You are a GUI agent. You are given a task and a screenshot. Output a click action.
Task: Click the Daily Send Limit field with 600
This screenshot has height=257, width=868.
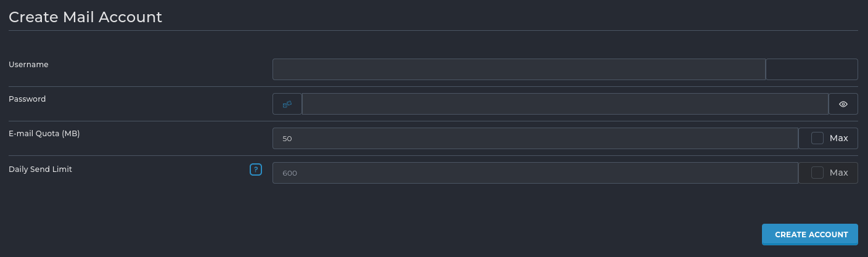tap(535, 173)
